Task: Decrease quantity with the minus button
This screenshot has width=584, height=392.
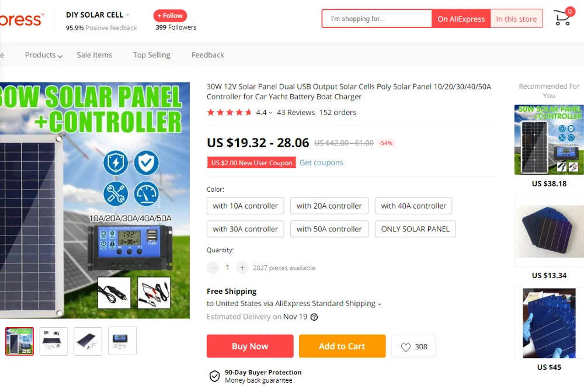Action: point(213,268)
